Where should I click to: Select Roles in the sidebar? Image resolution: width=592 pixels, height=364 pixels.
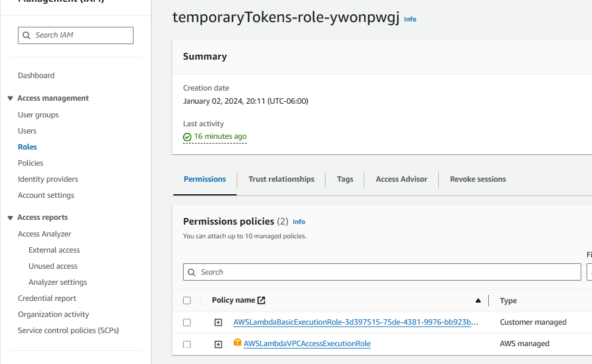tap(27, 147)
